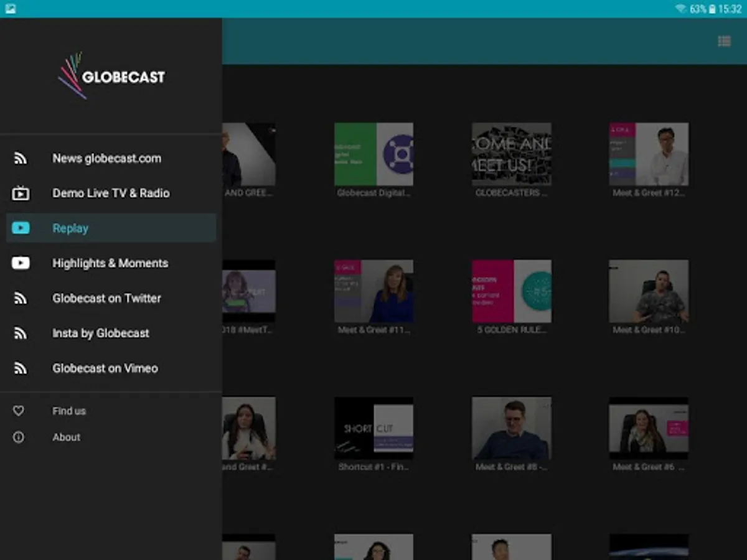747x560 pixels.
Task: Click the Meet & Greet #10... caption text
Action: coord(649,330)
